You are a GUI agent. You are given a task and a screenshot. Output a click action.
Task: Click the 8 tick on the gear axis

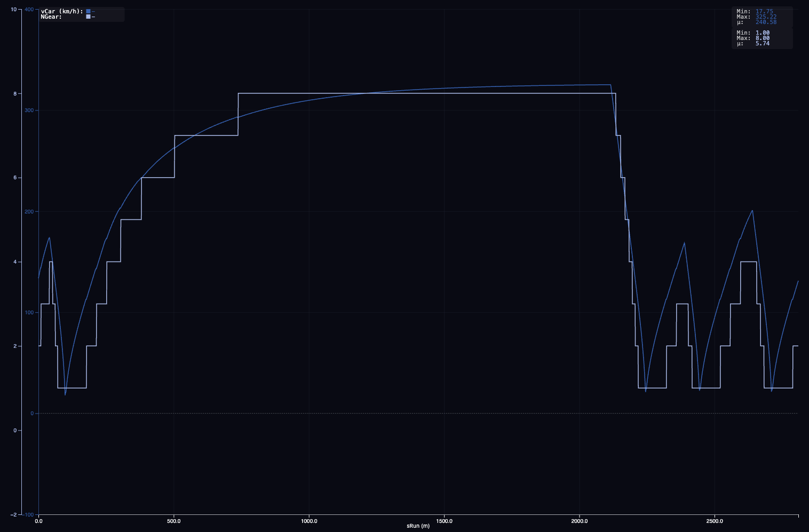click(15, 94)
